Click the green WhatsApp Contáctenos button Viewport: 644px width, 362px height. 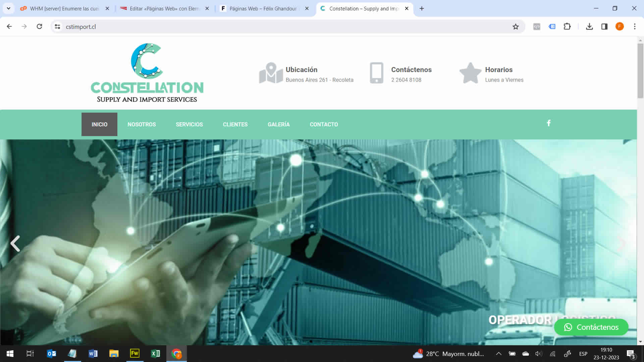point(591,327)
